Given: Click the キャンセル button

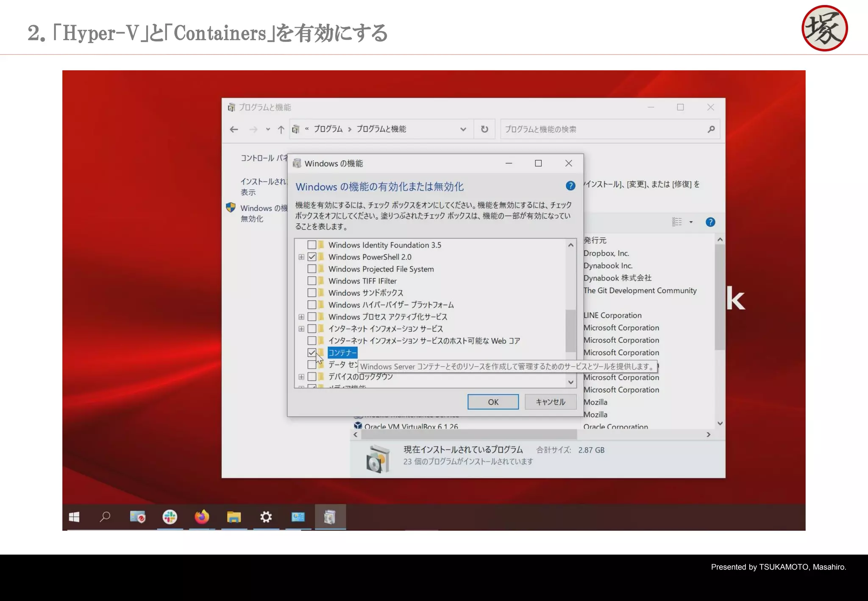Looking at the screenshot, I should point(550,402).
